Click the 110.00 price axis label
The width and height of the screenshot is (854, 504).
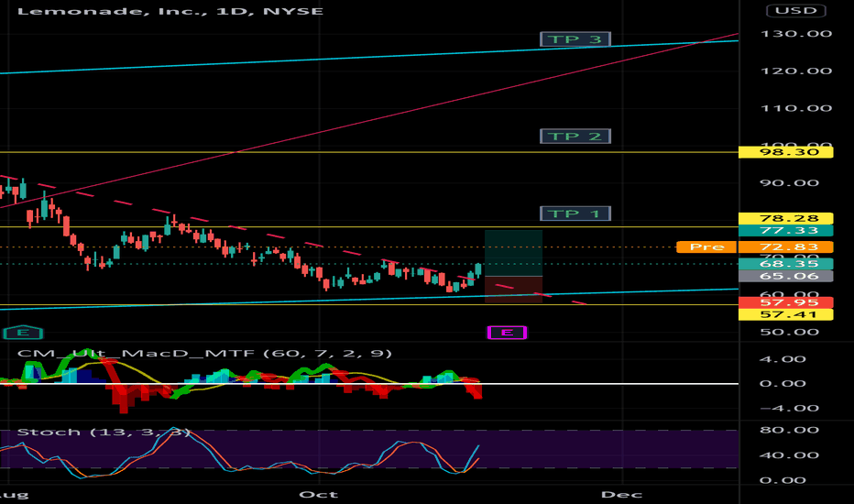795,108
